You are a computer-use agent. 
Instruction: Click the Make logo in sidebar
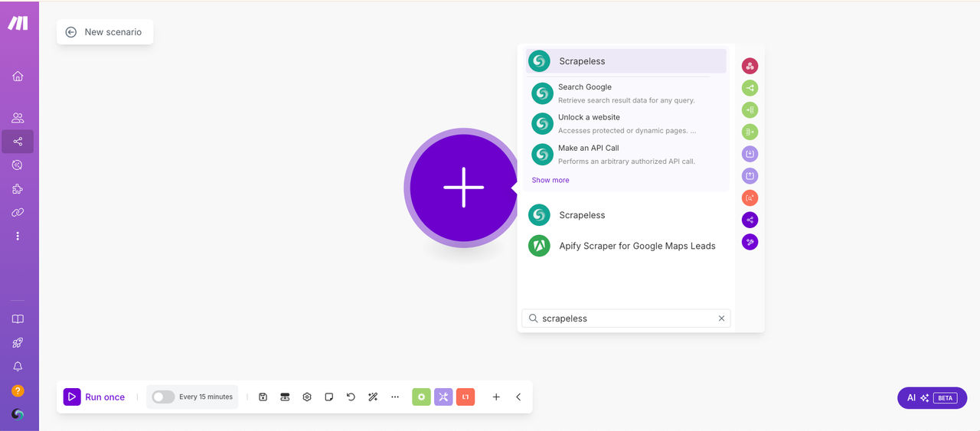[x=18, y=23]
